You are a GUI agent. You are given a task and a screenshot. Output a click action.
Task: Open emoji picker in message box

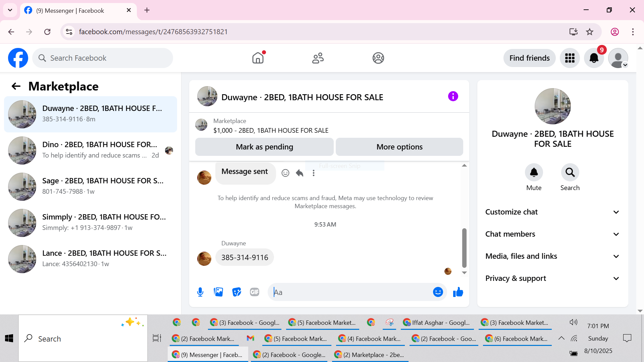[438, 292]
